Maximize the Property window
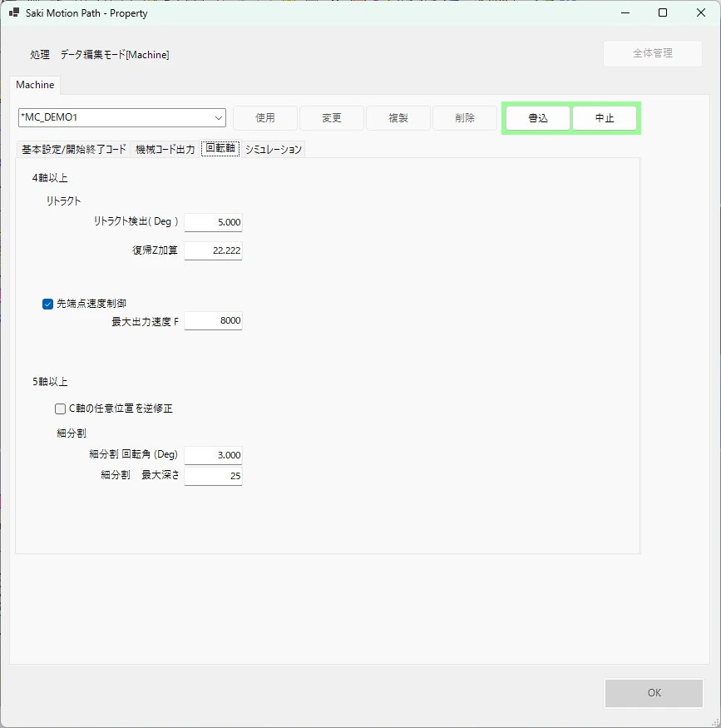721x728 pixels. click(663, 13)
